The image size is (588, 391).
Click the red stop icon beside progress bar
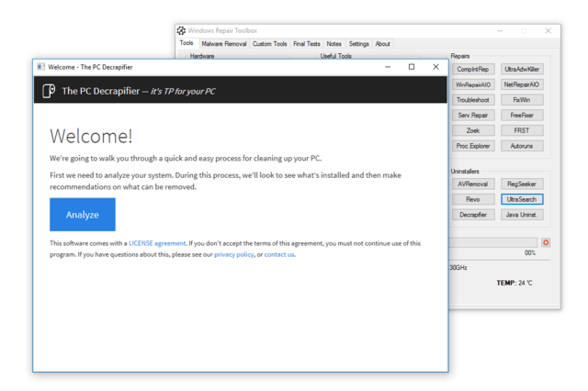(x=546, y=242)
